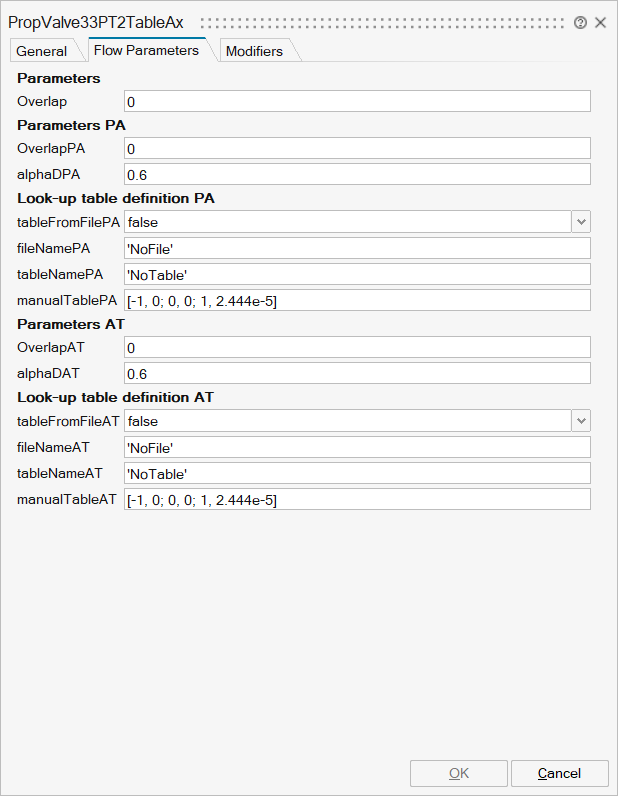Image resolution: width=618 pixels, height=796 pixels.
Task: Click the help question mark icon
Action: tap(581, 22)
